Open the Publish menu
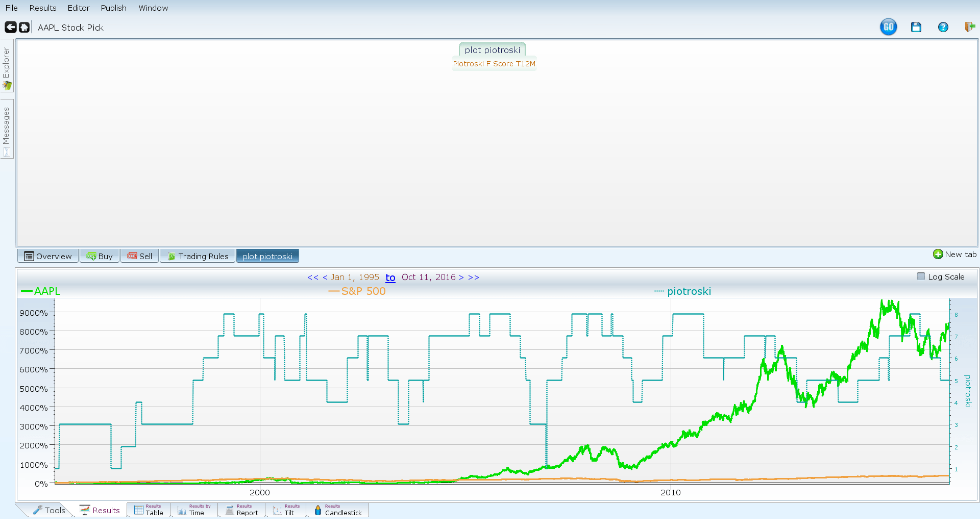 click(113, 8)
